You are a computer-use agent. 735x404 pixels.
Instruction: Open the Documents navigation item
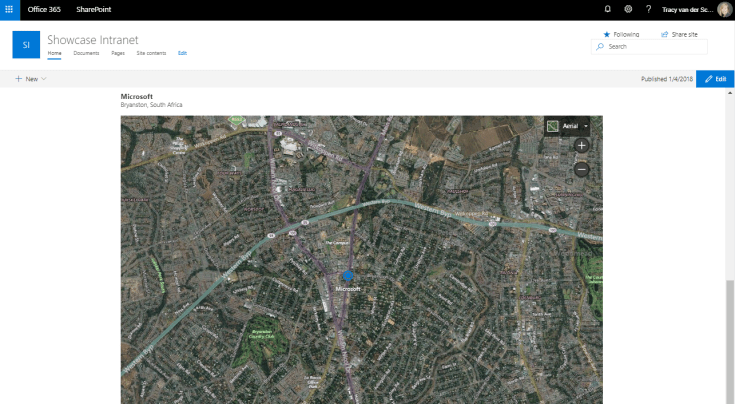[x=86, y=52]
